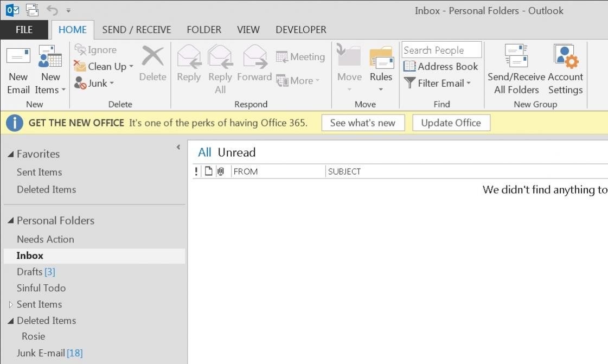Viewport: 608px width, 364px height.
Task: Click the Ignore conversation button
Action: point(95,49)
